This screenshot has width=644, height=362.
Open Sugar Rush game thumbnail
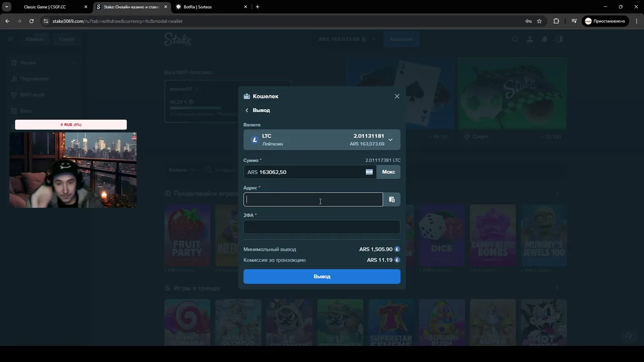(x=442, y=322)
